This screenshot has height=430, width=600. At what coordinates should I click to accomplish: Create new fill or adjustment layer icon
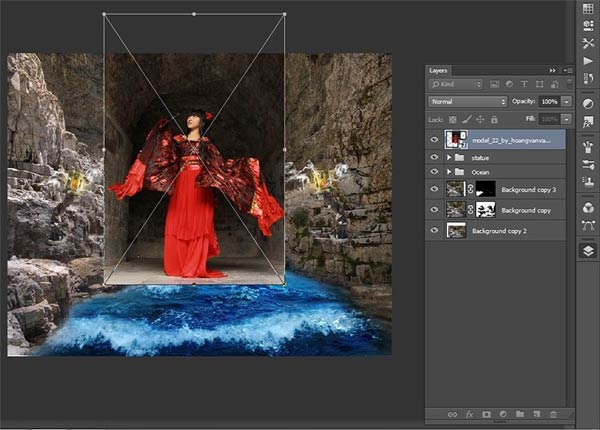[503, 414]
